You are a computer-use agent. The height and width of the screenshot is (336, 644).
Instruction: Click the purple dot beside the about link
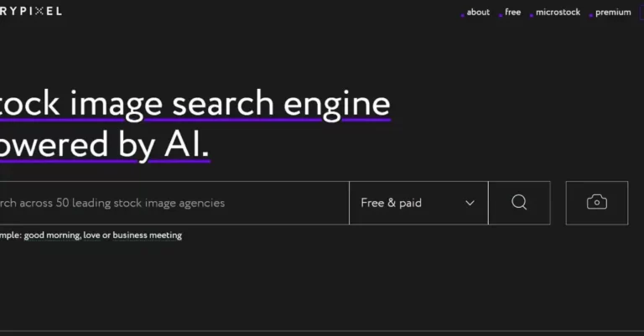(x=462, y=15)
